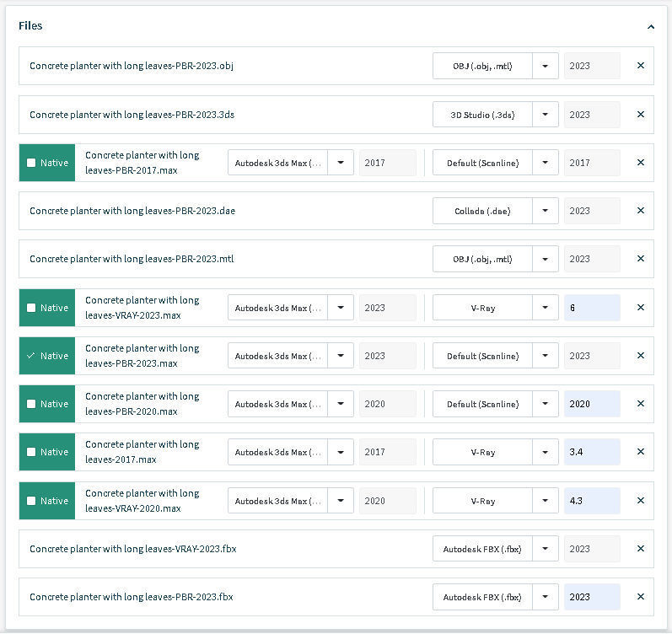Uncheck Native for PBR-2023.max file
The height and width of the screenshot is (634, 672).
(31, 356)
